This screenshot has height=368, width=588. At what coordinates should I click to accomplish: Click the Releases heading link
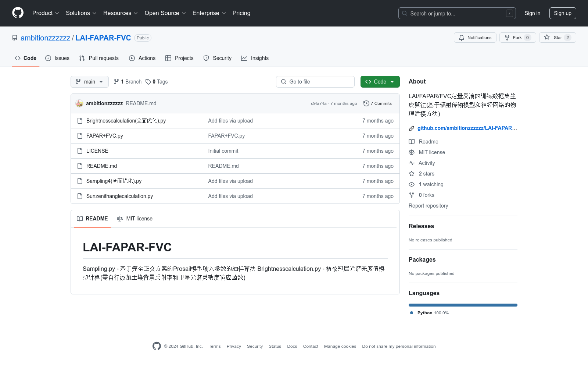[x=421, y=226]
